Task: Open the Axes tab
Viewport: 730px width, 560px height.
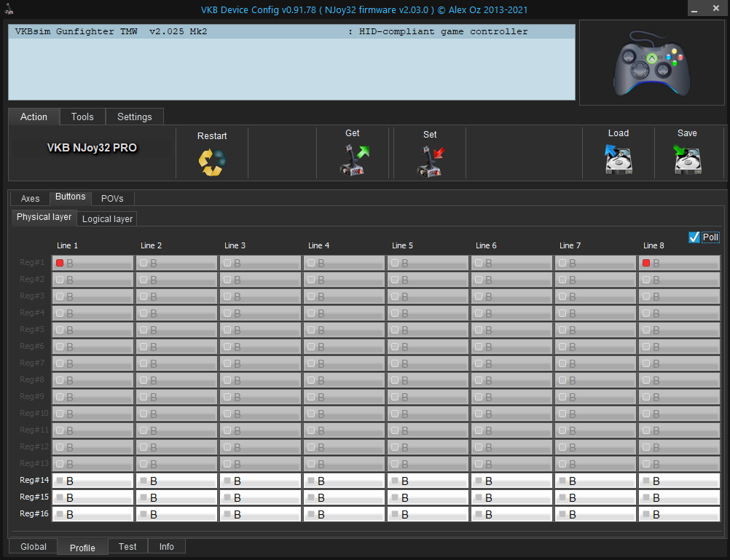Action: coord(30,199)
